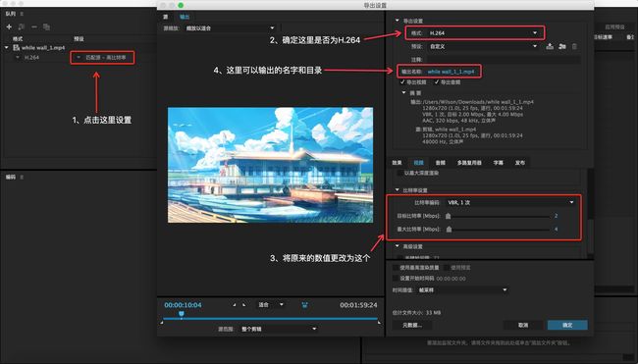
Task: Enable 使用最高渲染质量 checkbox
Action: pos(396,268)
